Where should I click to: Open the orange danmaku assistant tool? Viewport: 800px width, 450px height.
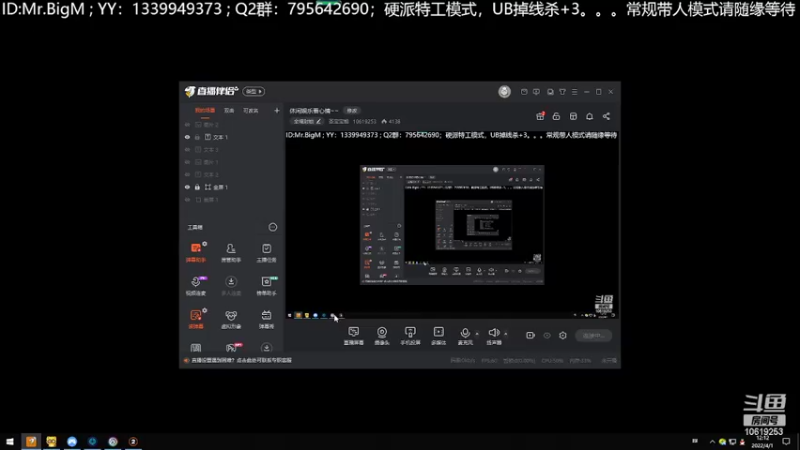coord(196,253)
